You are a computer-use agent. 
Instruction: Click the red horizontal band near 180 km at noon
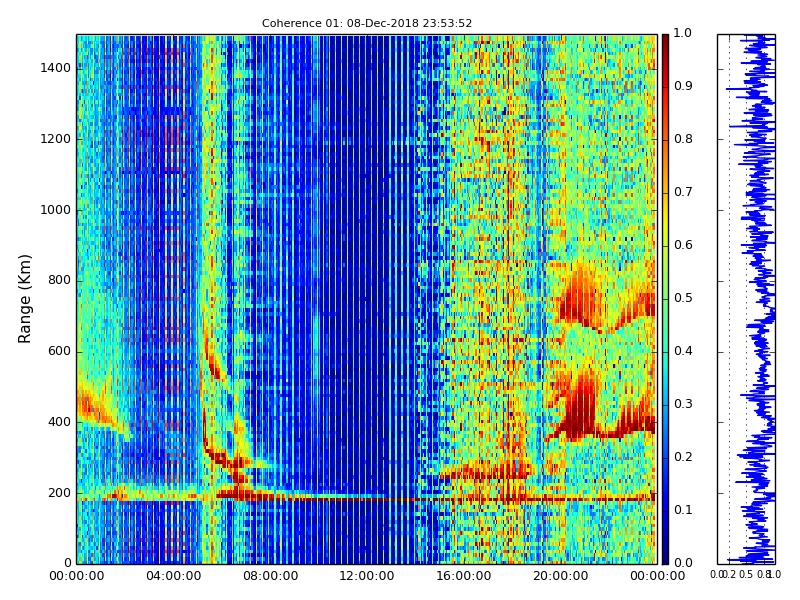click(367, 498)
